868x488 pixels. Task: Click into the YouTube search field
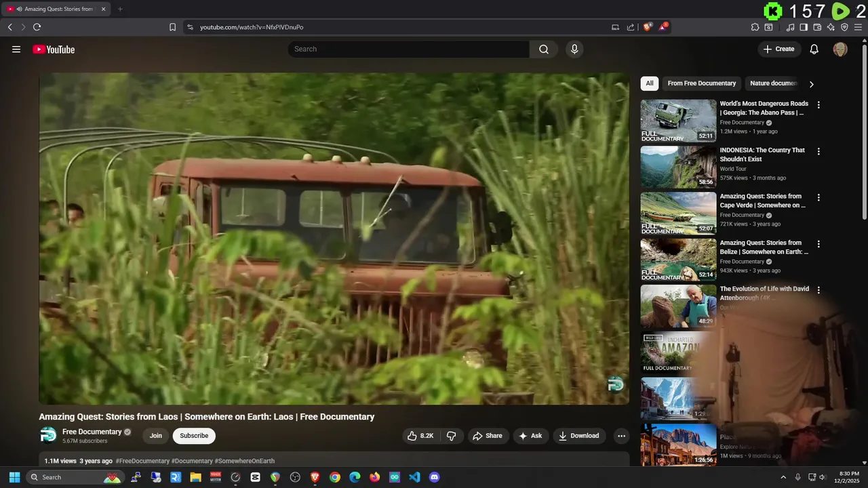[409, 49]
